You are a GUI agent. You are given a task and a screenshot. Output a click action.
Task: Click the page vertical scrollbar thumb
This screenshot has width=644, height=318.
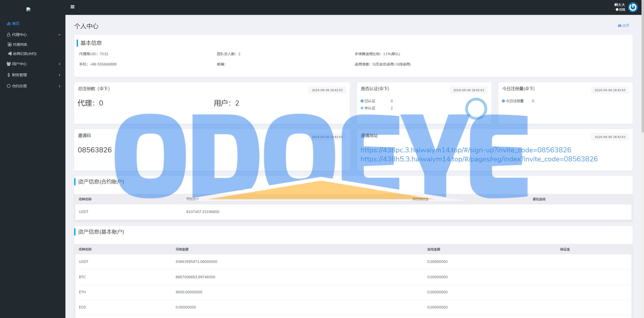coord(643,66)
